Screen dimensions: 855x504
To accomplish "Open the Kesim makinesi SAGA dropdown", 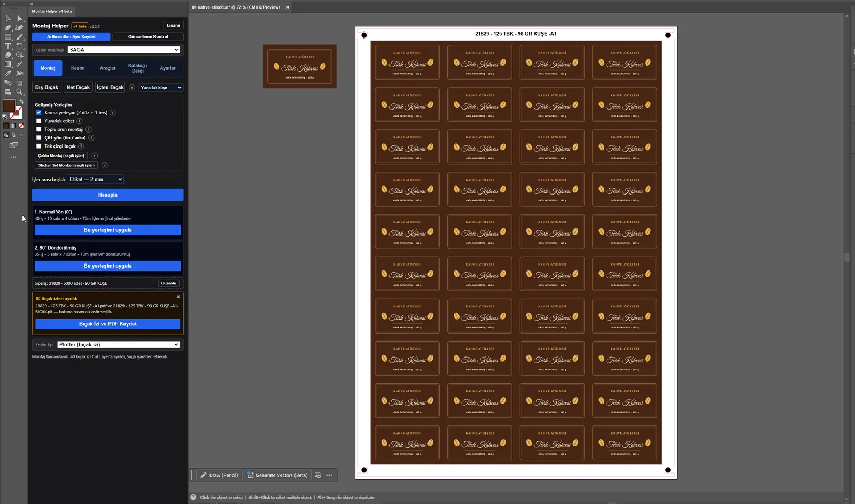I will pyautogui.click(x=123, y=50).
